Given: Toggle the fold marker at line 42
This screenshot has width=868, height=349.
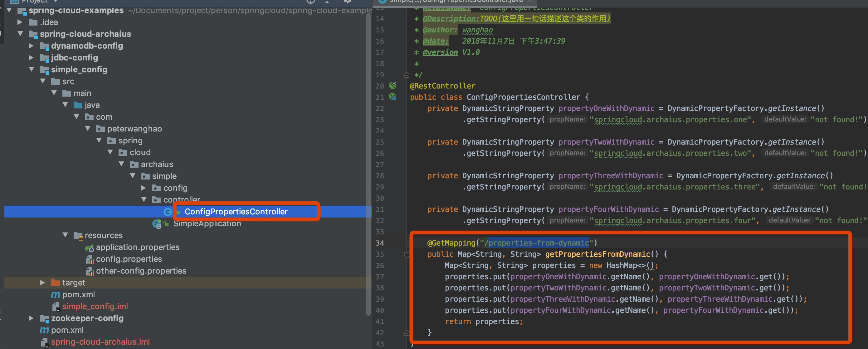Looking at the screenshot, I should pos(407,333).
